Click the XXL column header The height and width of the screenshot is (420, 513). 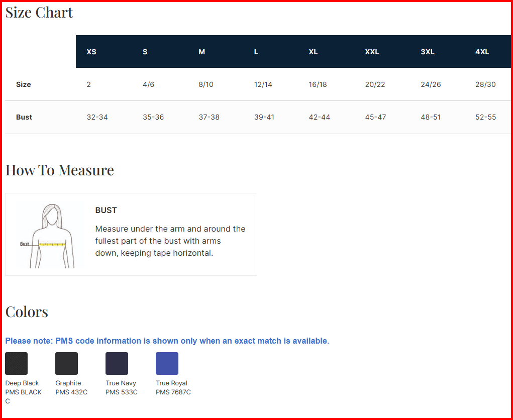pos(372,52)
